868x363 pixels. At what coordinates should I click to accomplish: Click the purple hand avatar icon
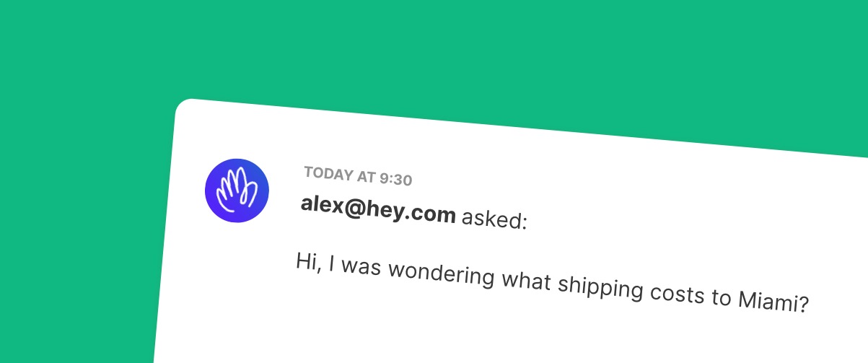[x=237, y=191]
